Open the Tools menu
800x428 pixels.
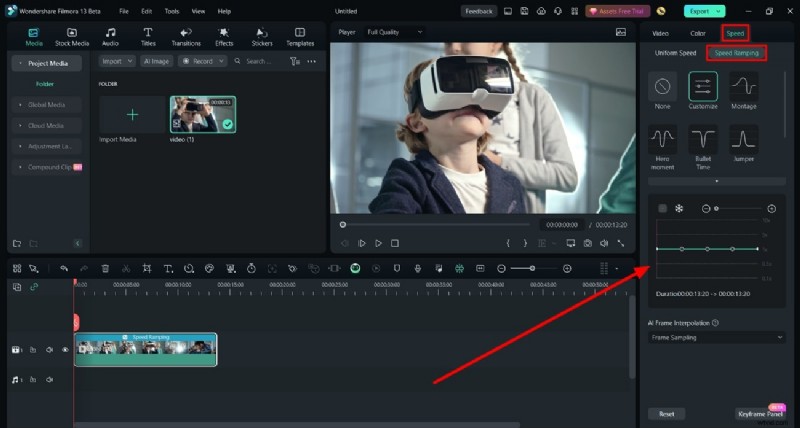[x=172, y=11]
